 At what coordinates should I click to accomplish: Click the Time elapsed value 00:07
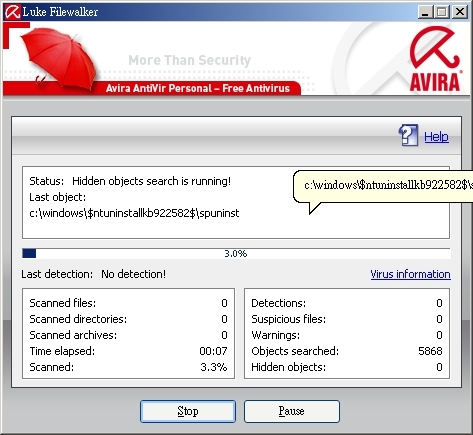tap(213, 351)
